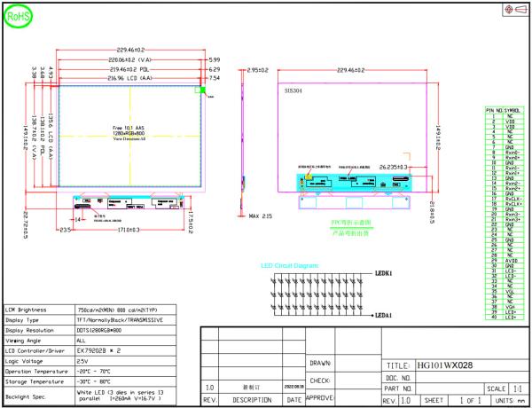This screenshot has width=532, height=408.
Task: Select the vertical 17.5±0.2 dimension
Action: point(191,222)
